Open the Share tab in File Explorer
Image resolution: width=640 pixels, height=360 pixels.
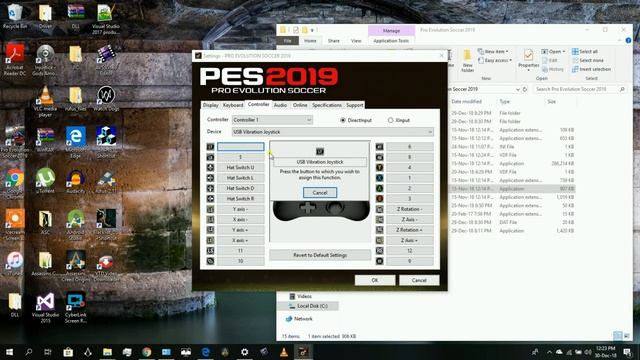pyautogui.click(x=333, y=41)
